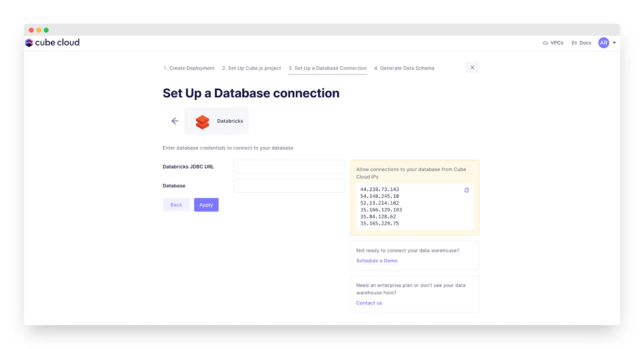Click the Apply button
644x349 pixels.
206,205
